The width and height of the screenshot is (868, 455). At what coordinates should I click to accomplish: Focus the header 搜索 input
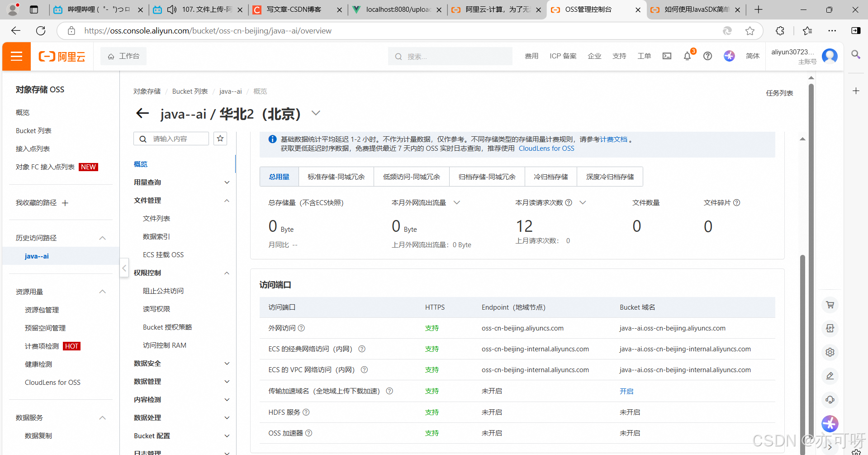(x=450, y=56)
